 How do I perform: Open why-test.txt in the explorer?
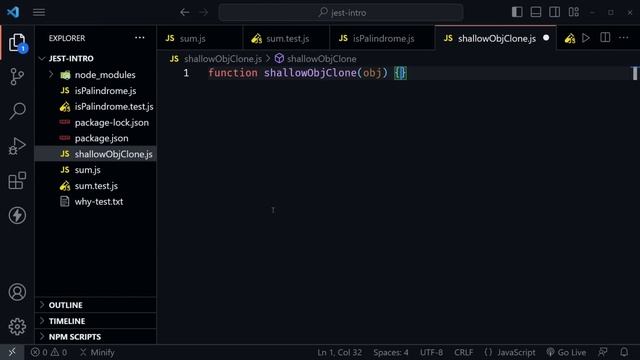tap(96, 201)
